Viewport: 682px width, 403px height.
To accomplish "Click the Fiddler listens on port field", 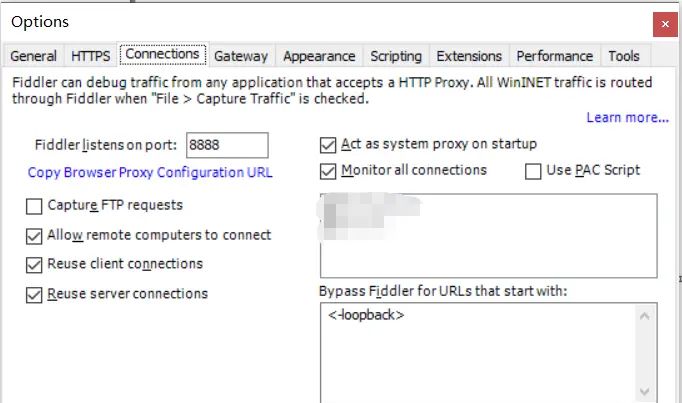I will coord(227,145).
